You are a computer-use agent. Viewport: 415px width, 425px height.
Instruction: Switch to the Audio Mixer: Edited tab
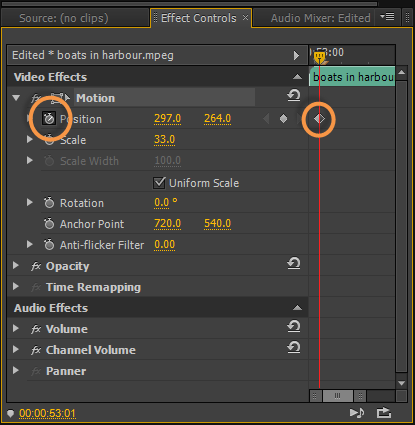(320, 18)
